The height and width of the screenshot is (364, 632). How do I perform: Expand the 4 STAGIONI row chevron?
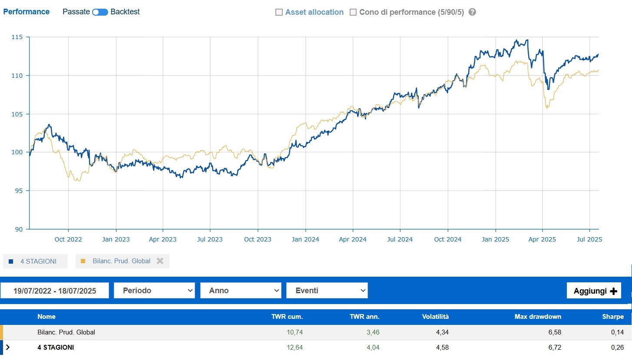[x=8, y=347]
